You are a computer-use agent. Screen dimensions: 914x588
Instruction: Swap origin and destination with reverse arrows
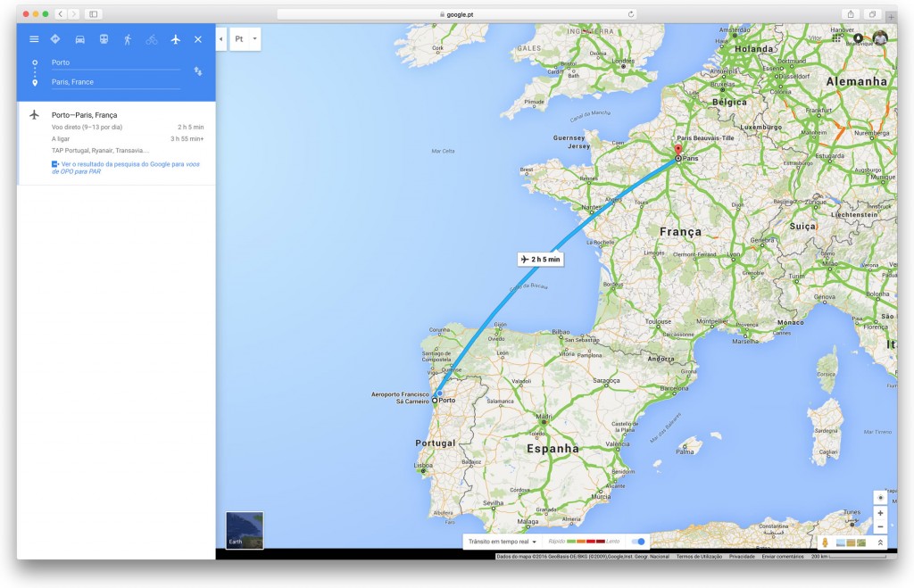tap(198, 71)
